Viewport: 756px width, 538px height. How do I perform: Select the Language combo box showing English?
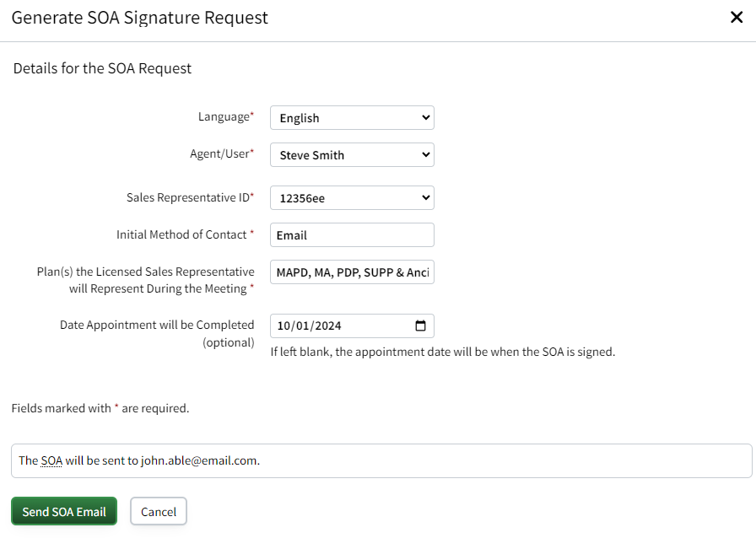click(x=352, y=117)
